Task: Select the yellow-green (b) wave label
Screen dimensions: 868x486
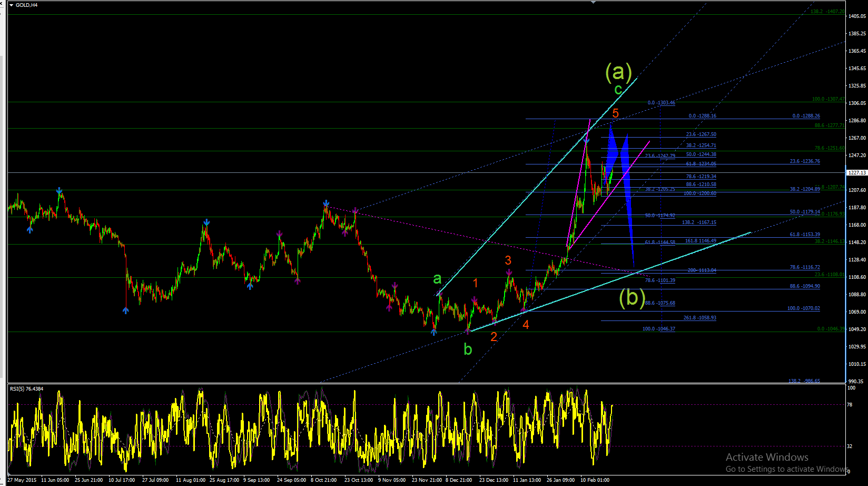Action: [x=632, y=298]
